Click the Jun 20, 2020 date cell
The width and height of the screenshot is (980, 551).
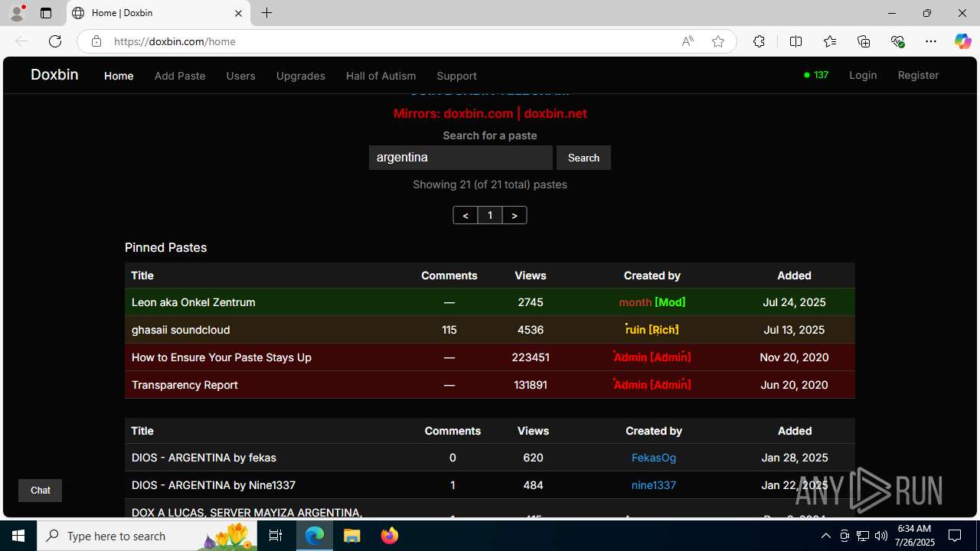click(x=794, y=385)
